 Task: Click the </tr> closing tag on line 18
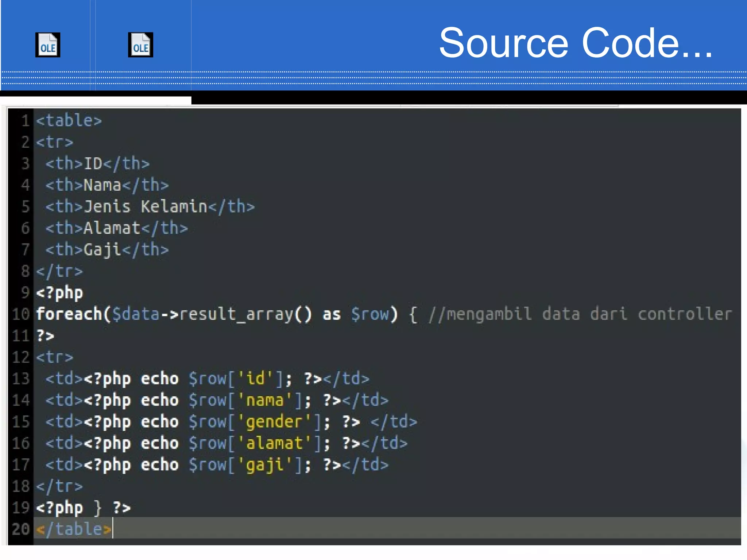59,486
